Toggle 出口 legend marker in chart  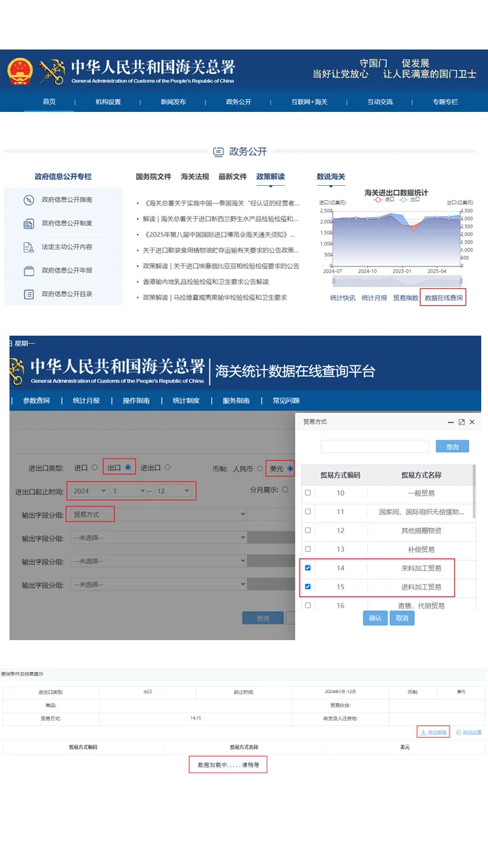403,200
